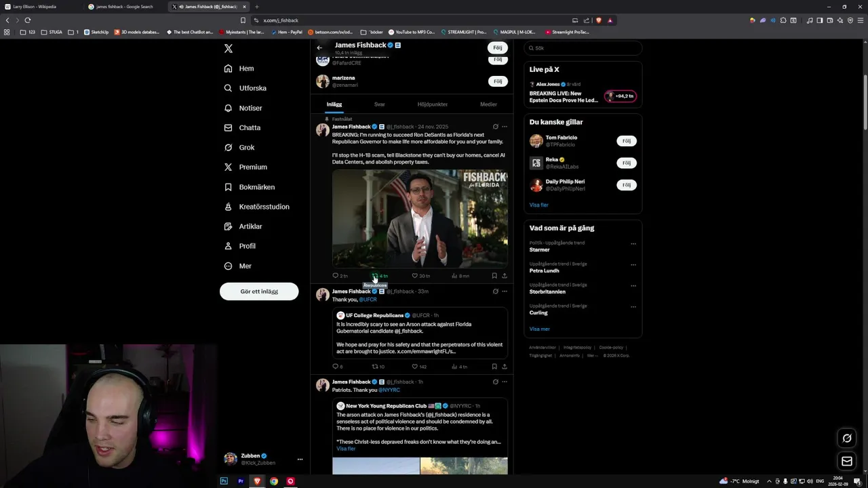Image resolution: width=868 pixels, height=488 pixels.
Task: Open Artiklar in X sidebar
Action: [x=243, y=226]
